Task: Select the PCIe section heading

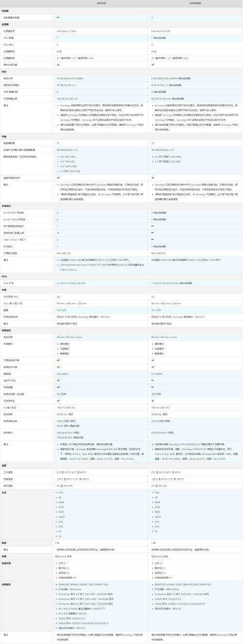Action: pos(4,275)
